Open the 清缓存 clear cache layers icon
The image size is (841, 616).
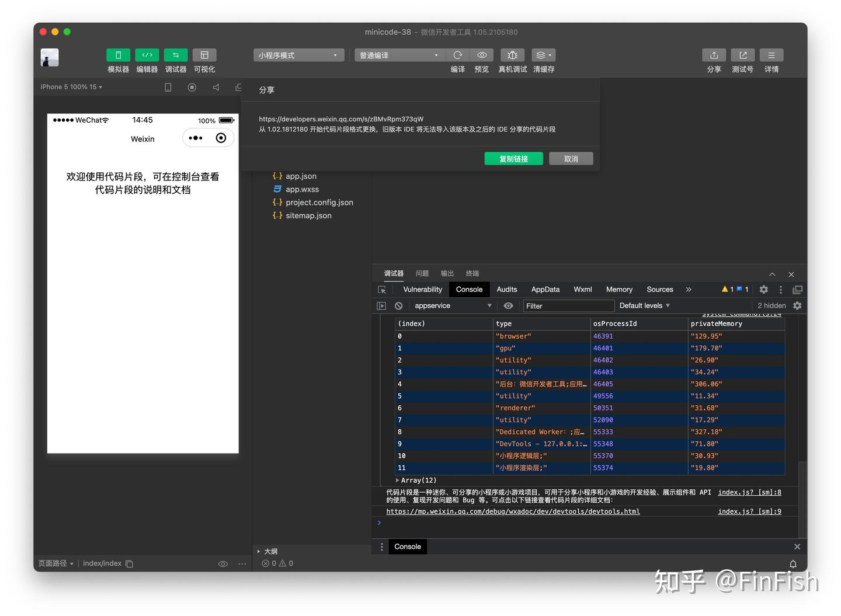click(x=544, y=55)
